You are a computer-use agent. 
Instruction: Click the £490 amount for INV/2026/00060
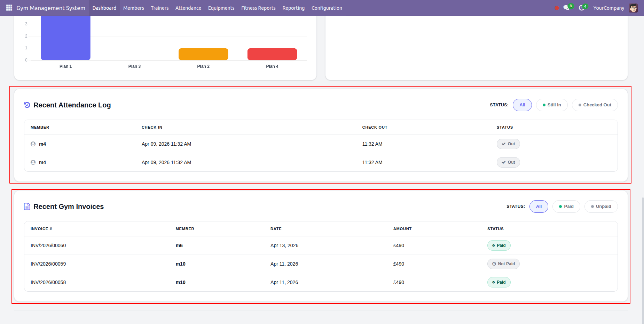pos(399,245)
